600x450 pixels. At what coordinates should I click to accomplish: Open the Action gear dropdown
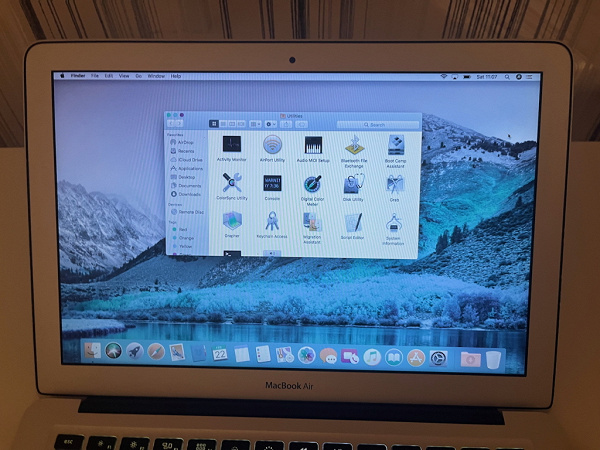tap(271, 124)
